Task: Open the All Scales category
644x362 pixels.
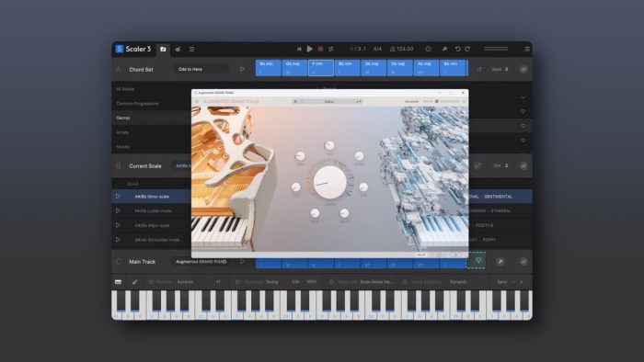Action: tap(125, 89)
